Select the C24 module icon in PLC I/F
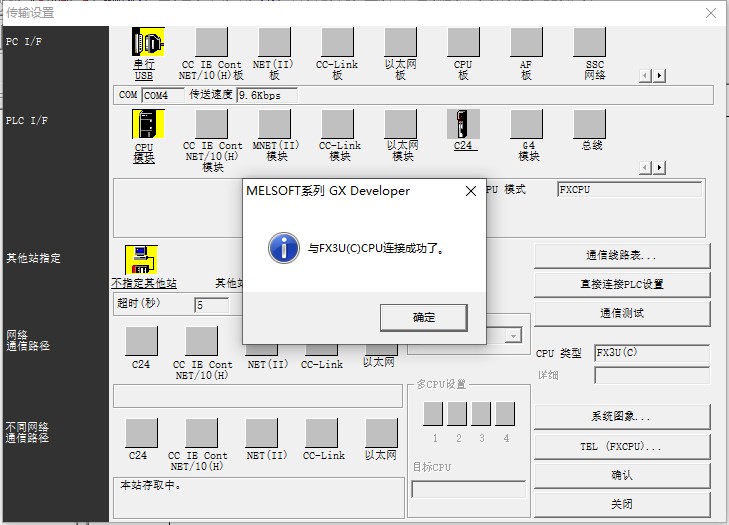The image size is (729, 525). pos(464,124)
